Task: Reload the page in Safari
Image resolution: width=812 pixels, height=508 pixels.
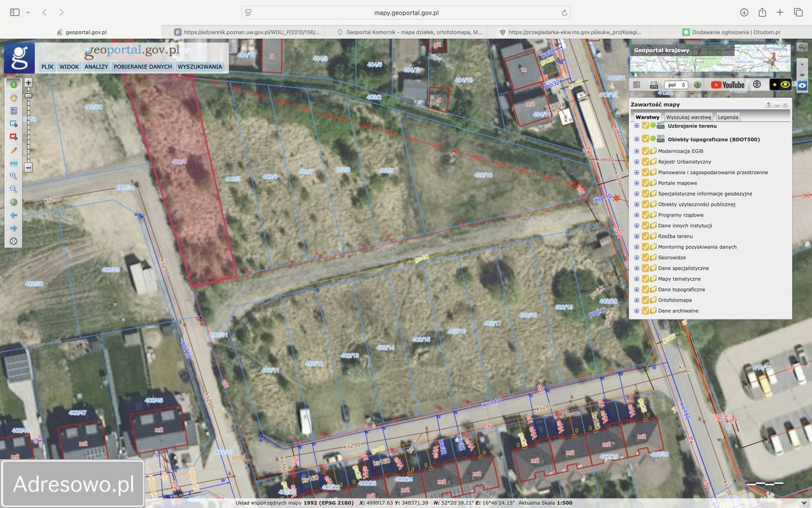Action: [564, 12]
